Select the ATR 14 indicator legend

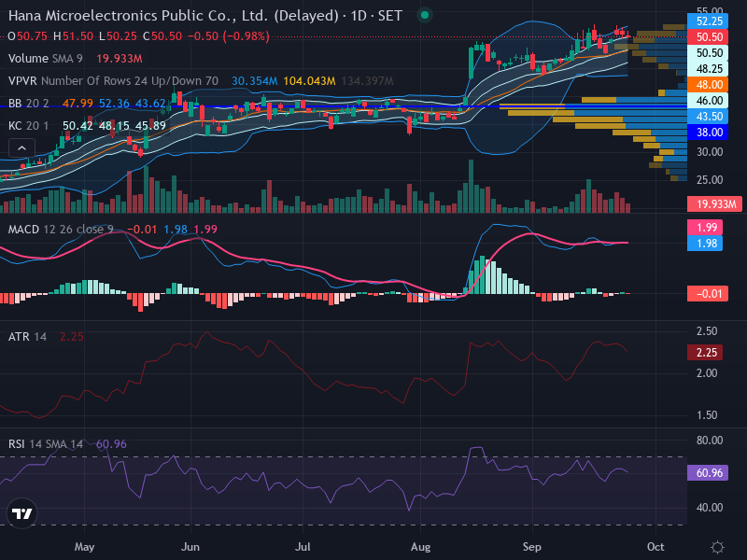pyautogui.click(x=27, y=337)
